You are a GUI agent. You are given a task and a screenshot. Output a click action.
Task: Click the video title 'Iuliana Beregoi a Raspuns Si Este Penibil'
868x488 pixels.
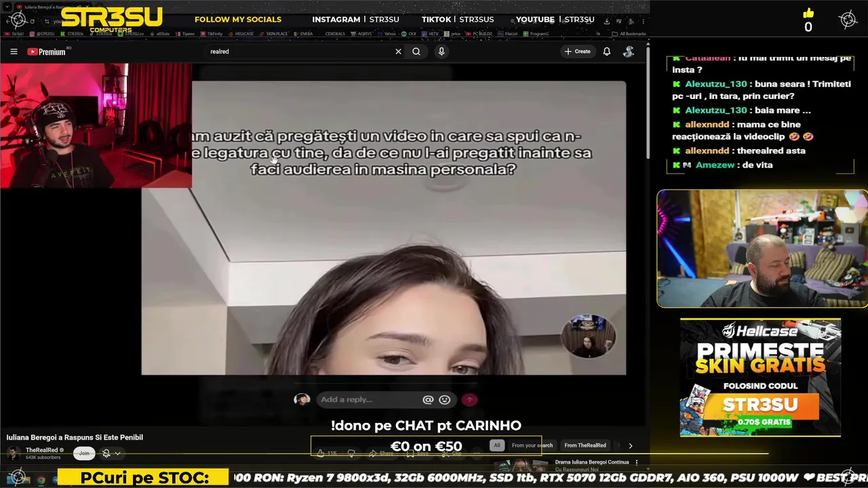click(x=75, y=438)
